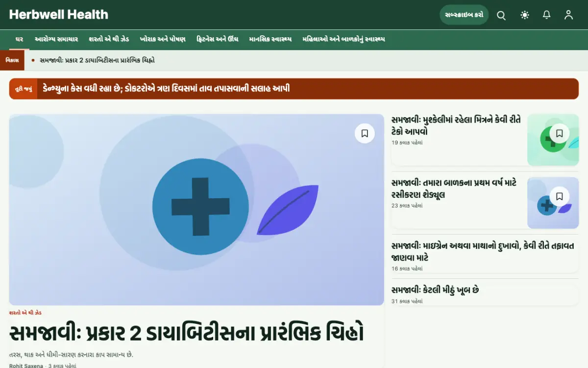The width and height of the screenshot is (588, 368).
Task: Click the 31 કલાક પહેલાં timestamp
Action: (x=407, y=301)
